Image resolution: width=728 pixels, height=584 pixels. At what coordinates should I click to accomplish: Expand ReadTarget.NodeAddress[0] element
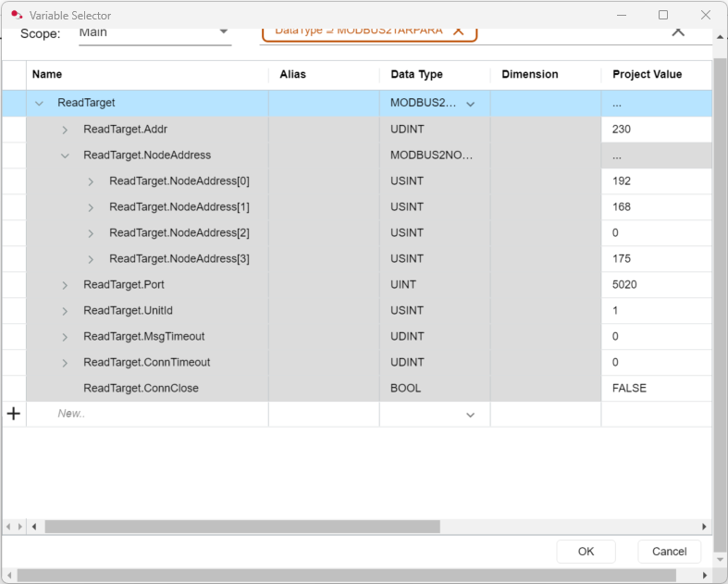91,181
